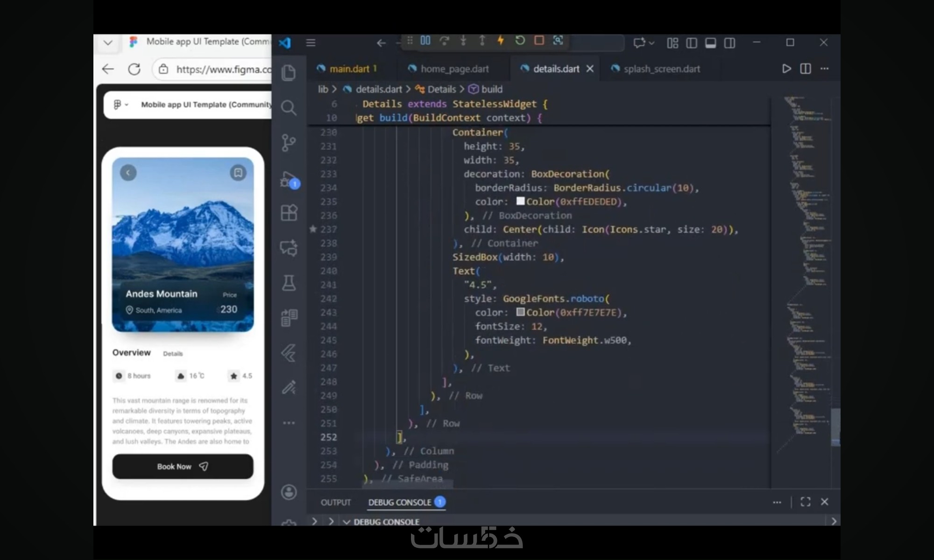The image size is (934, 560).
Task: Open the Testing flask view
Action: tap(289, 283)
